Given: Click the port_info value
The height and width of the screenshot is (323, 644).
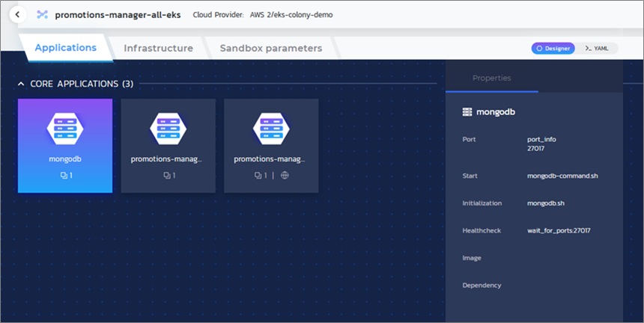Looking at the screenshot, I should tap(541, 139).
